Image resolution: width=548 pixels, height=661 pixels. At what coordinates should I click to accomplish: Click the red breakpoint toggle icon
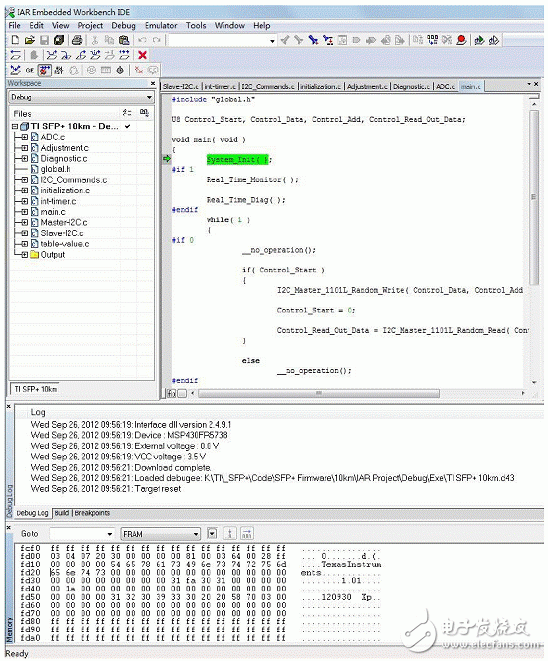point(461,40)
